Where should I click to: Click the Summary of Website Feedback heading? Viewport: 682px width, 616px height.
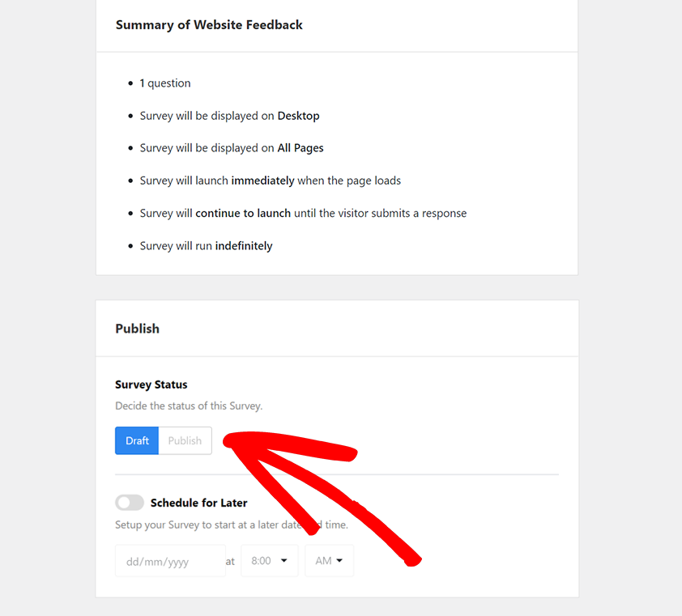click(x=209, y=25)
